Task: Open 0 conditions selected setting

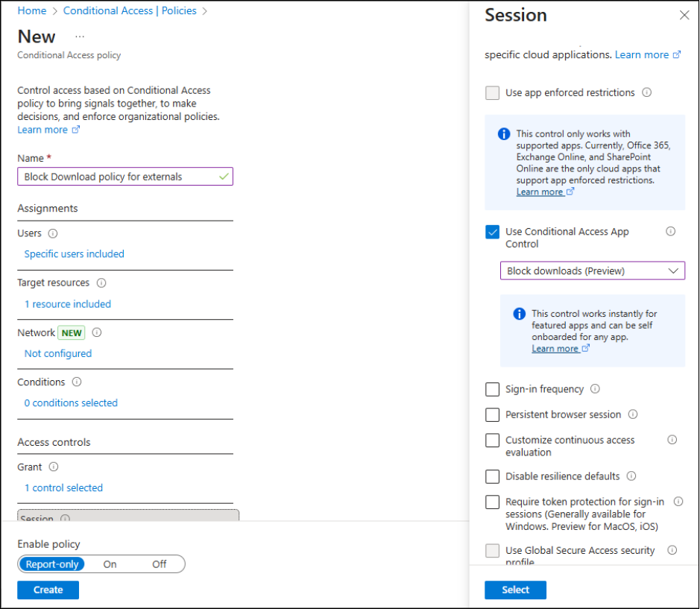Action: pyautogui.click(x=71, y=403)
